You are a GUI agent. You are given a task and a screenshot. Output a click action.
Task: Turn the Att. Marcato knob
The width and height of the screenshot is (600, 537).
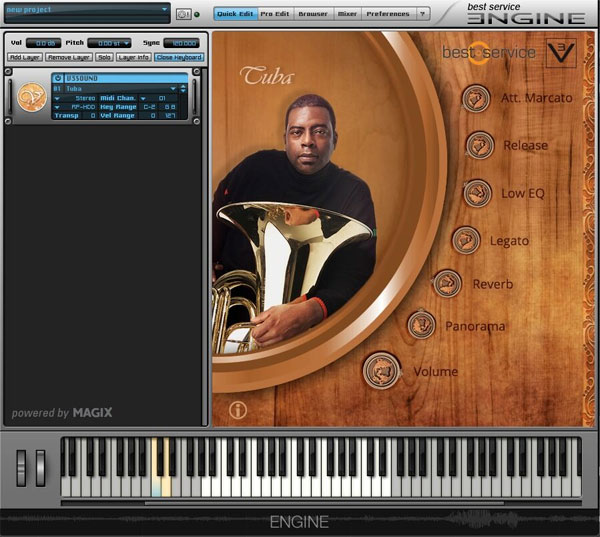(x=476, y=99)
